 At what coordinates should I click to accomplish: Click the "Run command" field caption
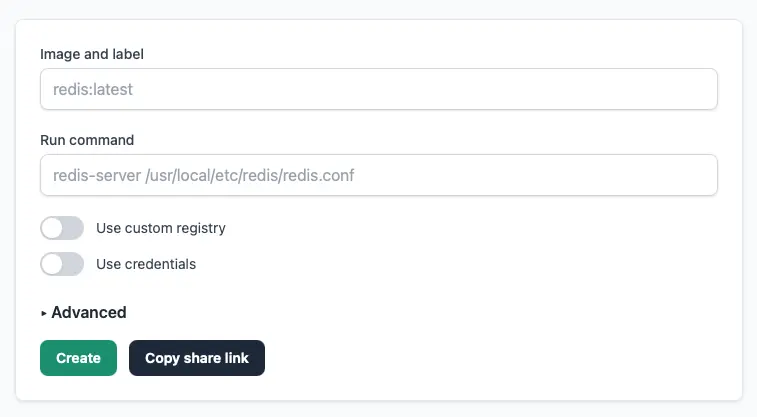click(87, 140)
